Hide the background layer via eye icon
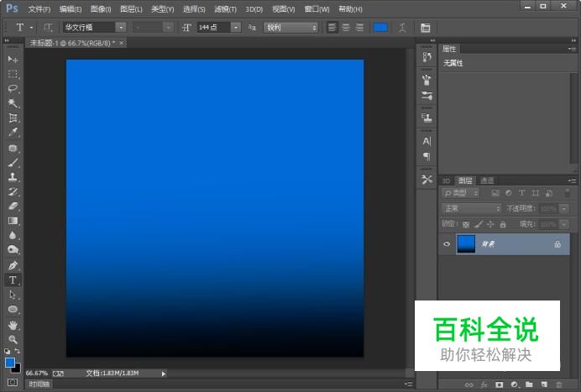581x392 pixels. click(447, 244)
